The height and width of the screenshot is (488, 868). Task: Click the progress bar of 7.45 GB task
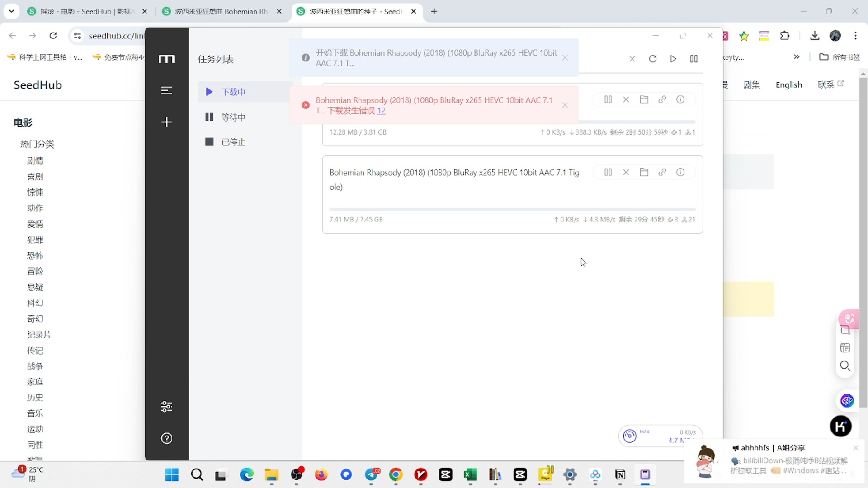point(512,209)
